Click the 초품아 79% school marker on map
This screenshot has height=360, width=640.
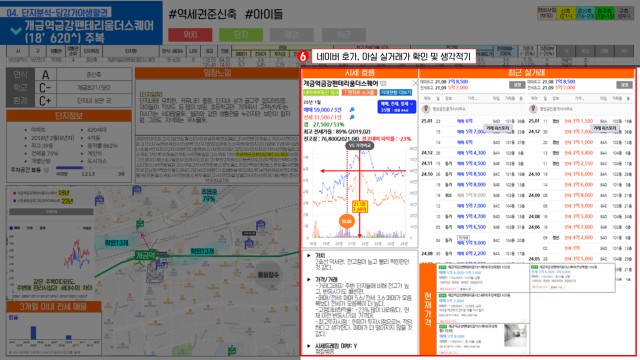point(208,195)
